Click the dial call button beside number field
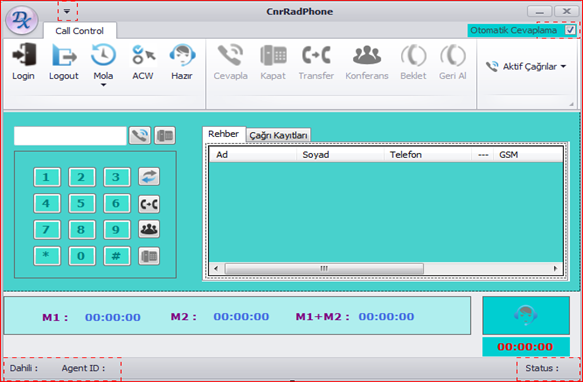 point(140,136)
